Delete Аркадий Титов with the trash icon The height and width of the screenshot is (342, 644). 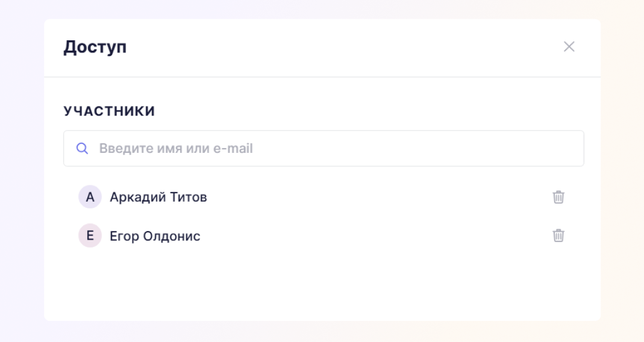point(558,197)
